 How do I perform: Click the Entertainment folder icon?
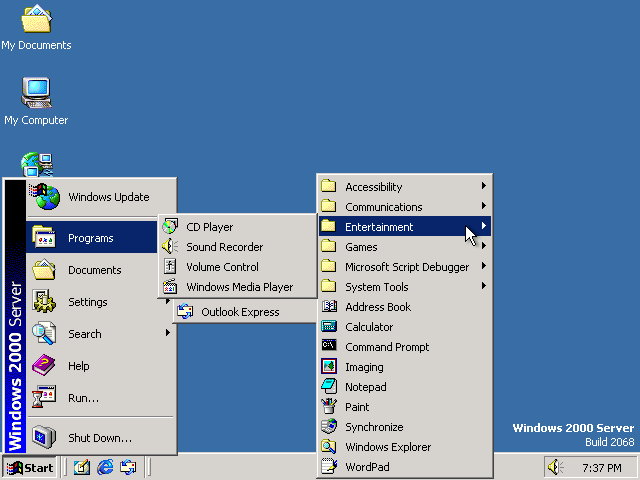pyautogui.click(x=329, y=225)
